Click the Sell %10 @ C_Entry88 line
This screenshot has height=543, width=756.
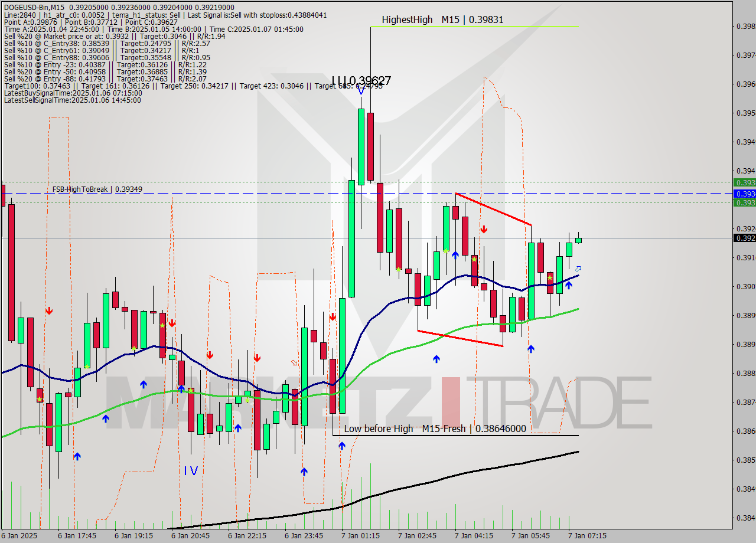pyautogui.click(x=107, y=57)
